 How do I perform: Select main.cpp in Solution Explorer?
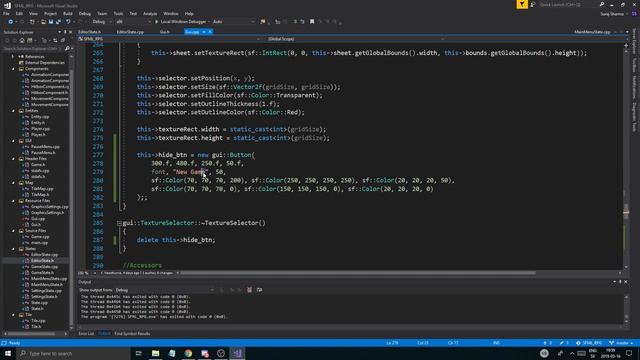[40, 242]
